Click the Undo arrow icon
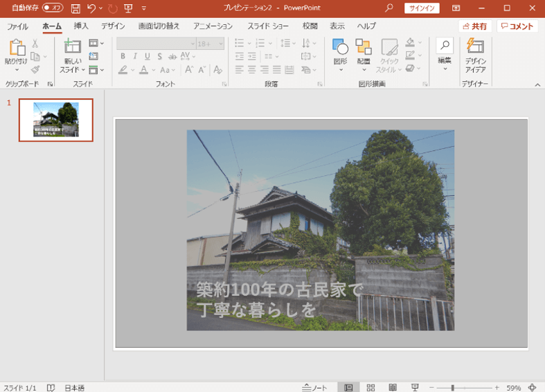The image size is (545, 392). [91, 8]
